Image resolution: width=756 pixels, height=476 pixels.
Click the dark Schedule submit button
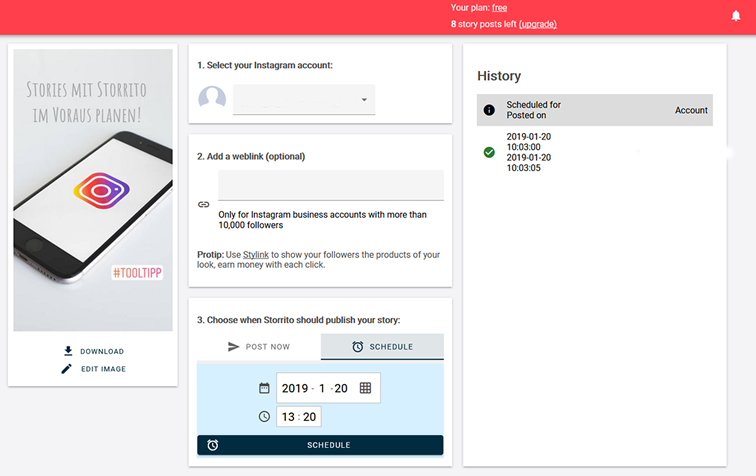(320, 445)
